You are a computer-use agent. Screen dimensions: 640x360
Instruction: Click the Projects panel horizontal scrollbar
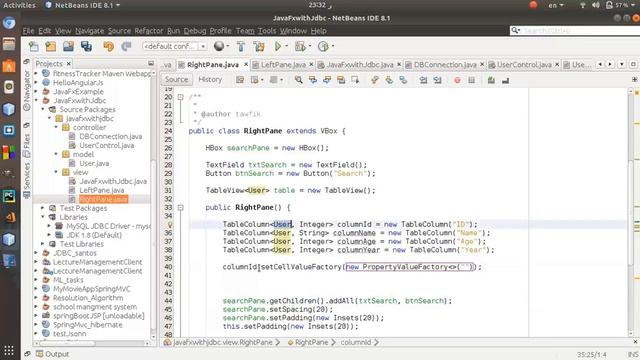(x=93, y=343)
